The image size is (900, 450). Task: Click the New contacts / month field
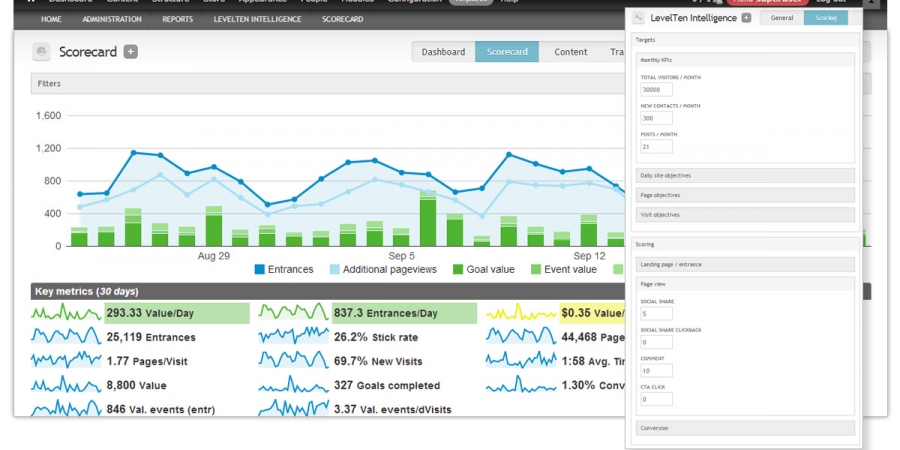coord(657,118)
